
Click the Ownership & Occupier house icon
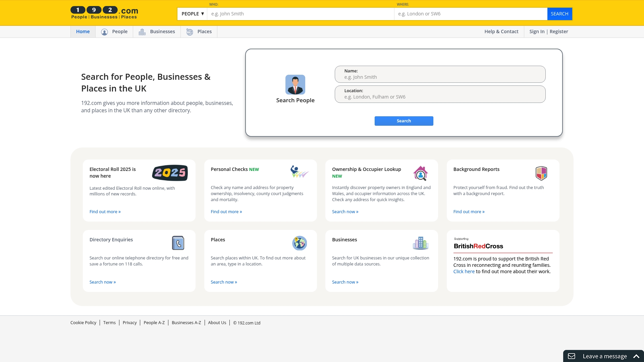pos(421,173)
